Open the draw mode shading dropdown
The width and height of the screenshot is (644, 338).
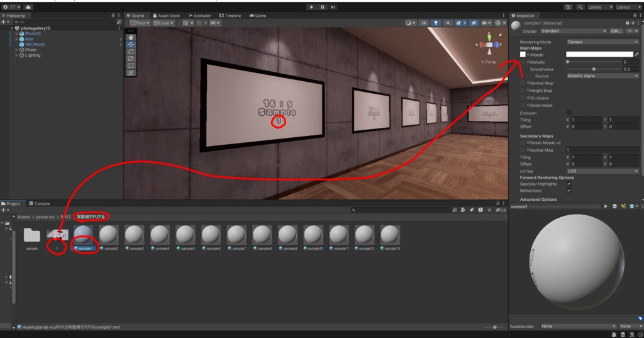410,23
